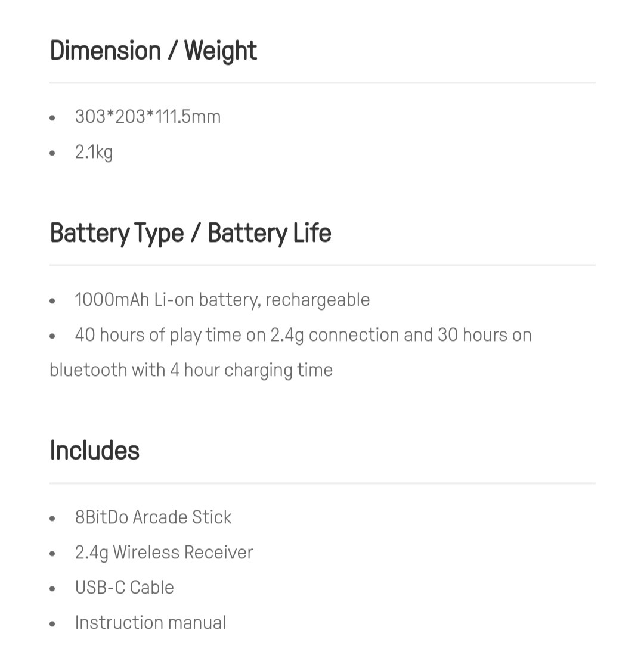The image size is (644, 658).
Task: Click the bullet before 2.1kg
Action: [52, 153]
